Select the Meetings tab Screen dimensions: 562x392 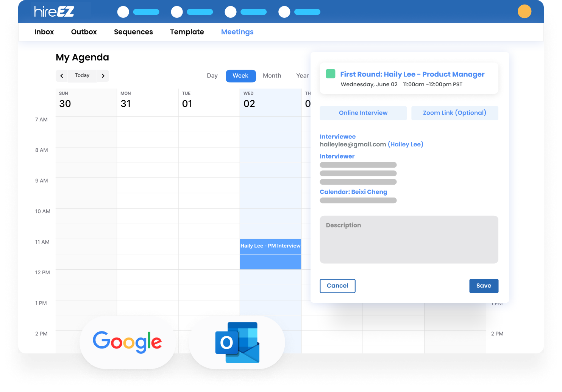237,32
